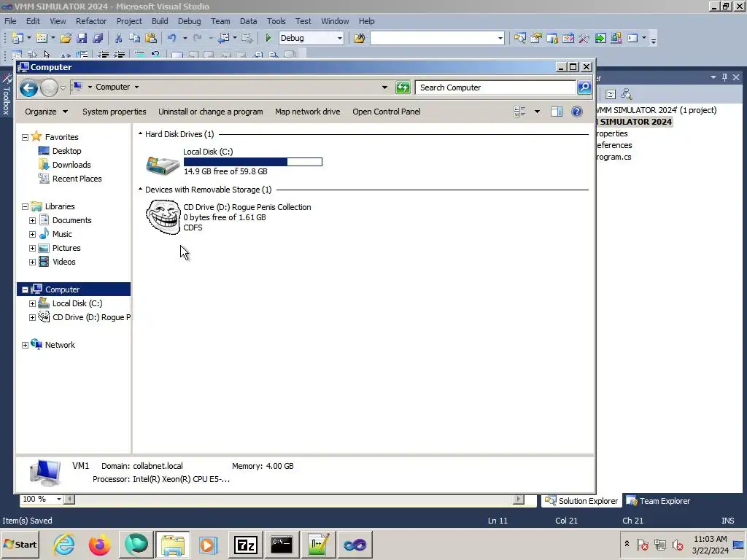Toggle the auto-hide pin of Solution Explorer
The height and width of the screenshot is (560, 747).
[724, 77]
